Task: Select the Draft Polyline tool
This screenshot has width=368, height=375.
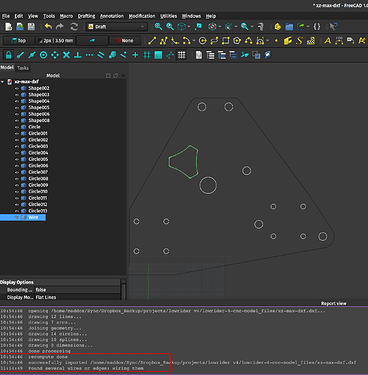Action: tap(163, 41)
